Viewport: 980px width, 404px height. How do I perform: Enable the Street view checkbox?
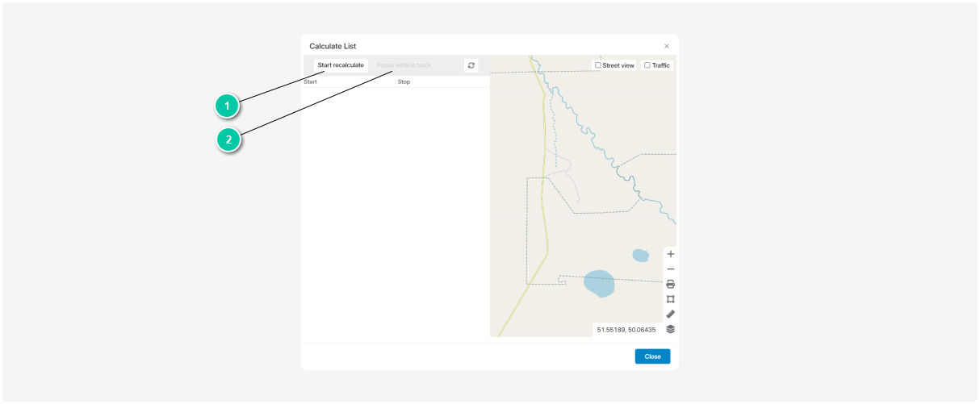click(598, 65)
